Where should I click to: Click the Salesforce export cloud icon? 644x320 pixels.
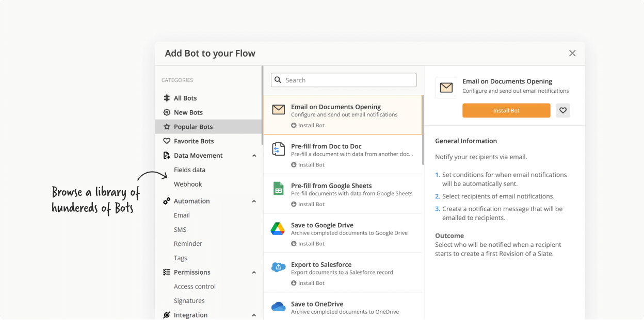click(278, 267)
